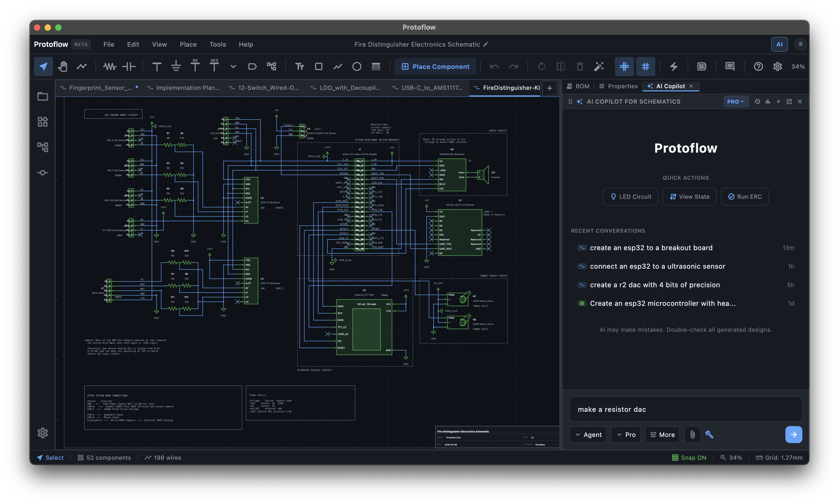Image resolution: width=839 pixels, height=504 pixels.
Task: Place a GND ground symbol
Action: pyautogui.click(x=176, y=66)
